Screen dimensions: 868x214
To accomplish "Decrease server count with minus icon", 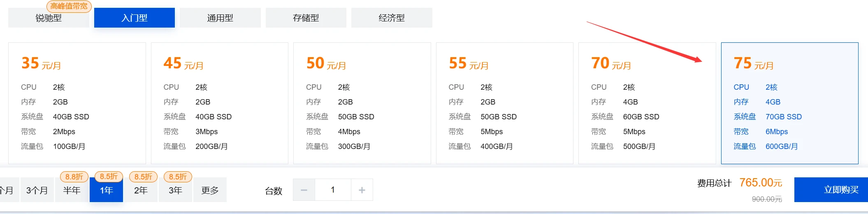I will 304,190.
